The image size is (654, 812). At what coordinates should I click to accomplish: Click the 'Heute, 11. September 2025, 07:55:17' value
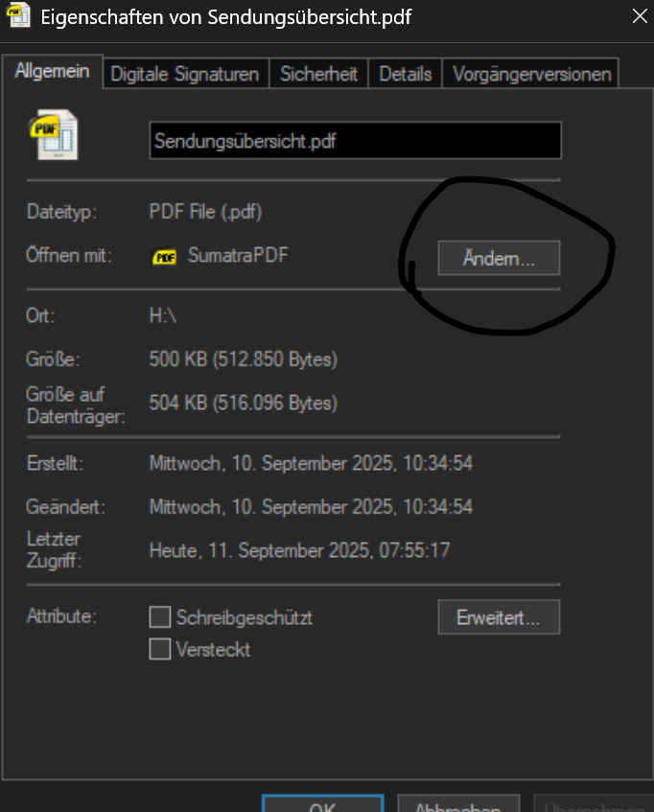299,550
